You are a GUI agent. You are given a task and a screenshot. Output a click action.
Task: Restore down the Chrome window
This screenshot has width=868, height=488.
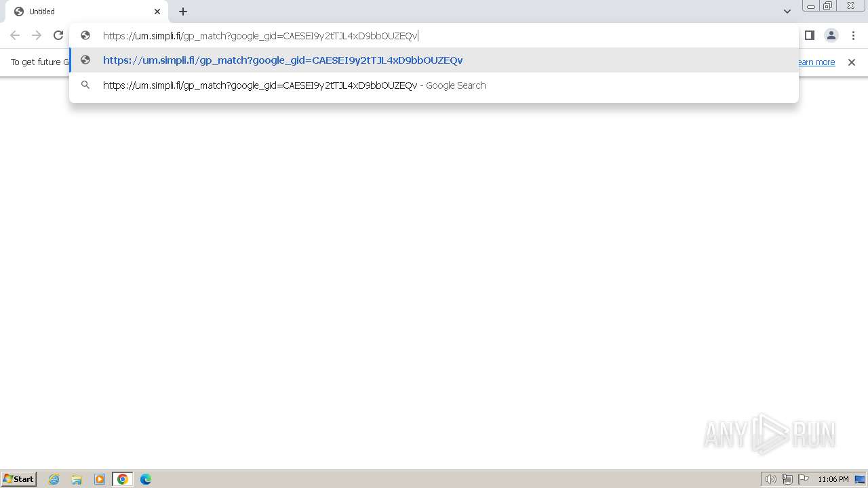pos(828,6)
